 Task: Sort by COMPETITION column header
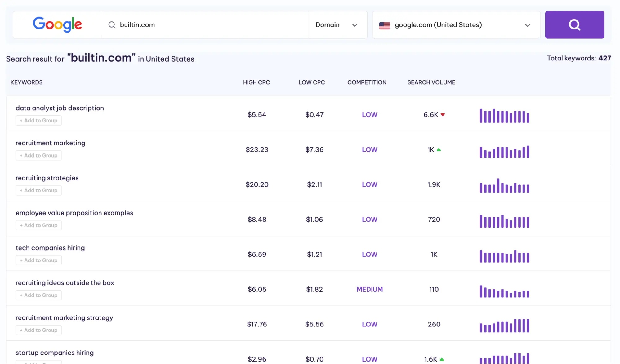pos(367,82)
